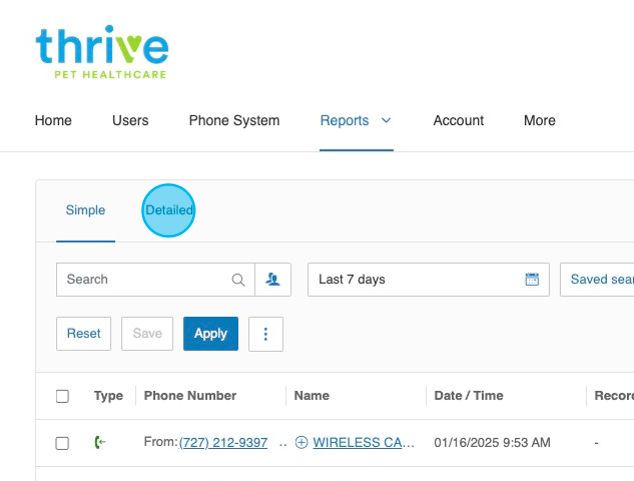Toggle the select-all checkbox in table header
Viewport: 634px width, 481px height.
(x=62, y=396)
